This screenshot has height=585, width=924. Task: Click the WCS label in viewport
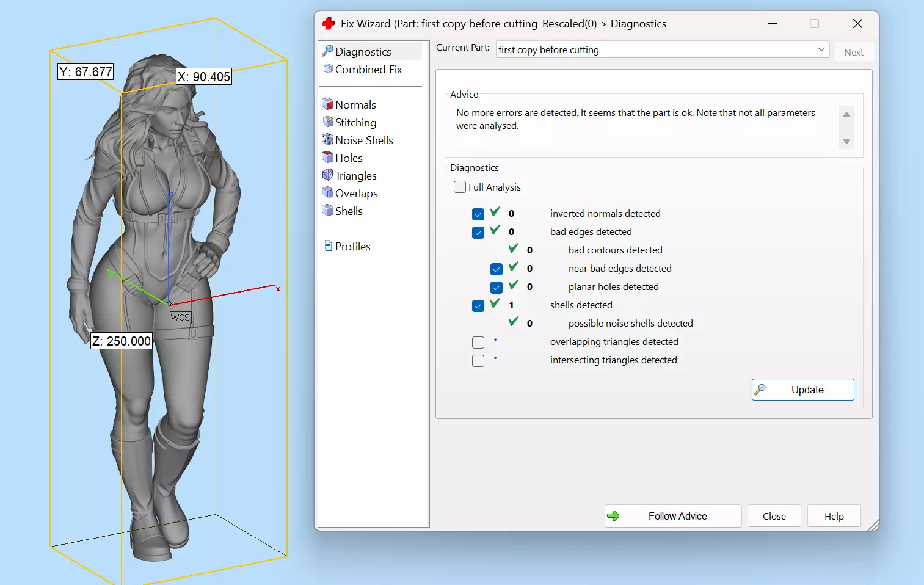[x=180, y=318]
